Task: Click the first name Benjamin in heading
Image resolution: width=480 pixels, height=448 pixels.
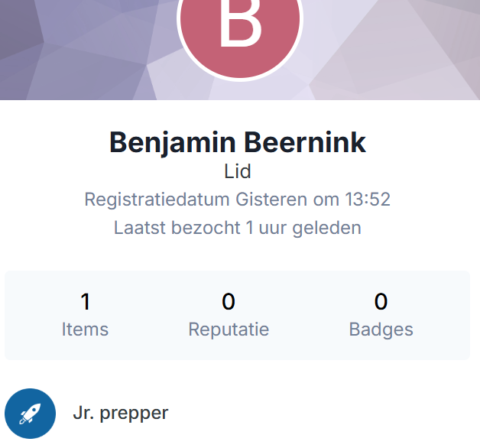Action: [173, 143]
